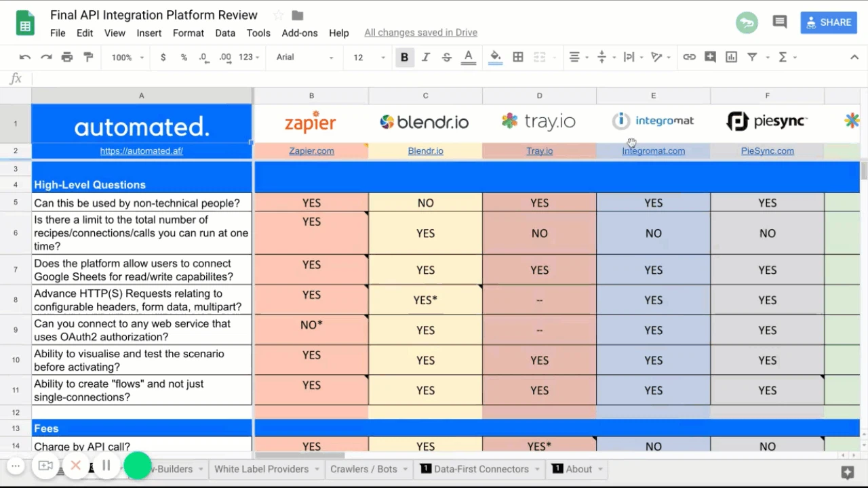Create a filter with funnel icon
868x488 pixels.
click(x=752, y=58)
